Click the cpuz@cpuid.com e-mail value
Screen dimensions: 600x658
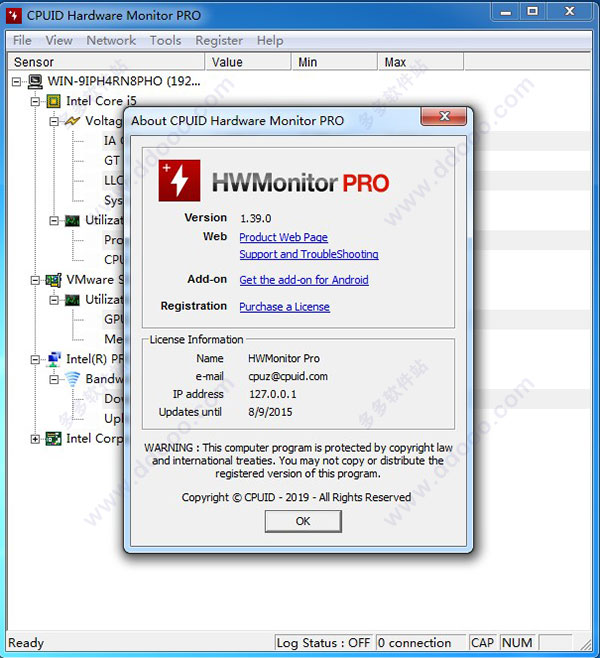(288, 376)
